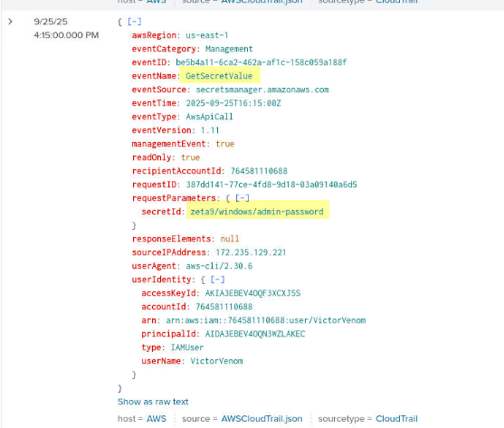Screen dimensions: 504x428
Task: Collapse the requestParameters object
Action: [242, 198]
